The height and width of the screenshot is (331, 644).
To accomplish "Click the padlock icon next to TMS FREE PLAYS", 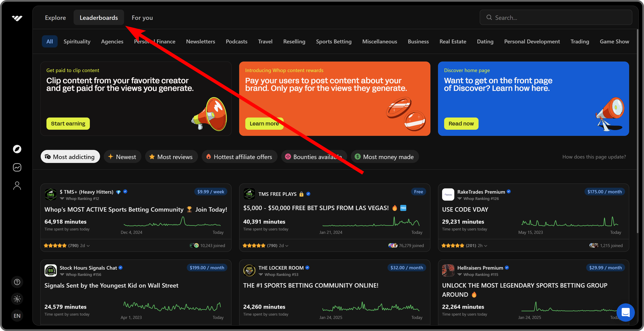I will pyautogui.click(x=301, y=194).
